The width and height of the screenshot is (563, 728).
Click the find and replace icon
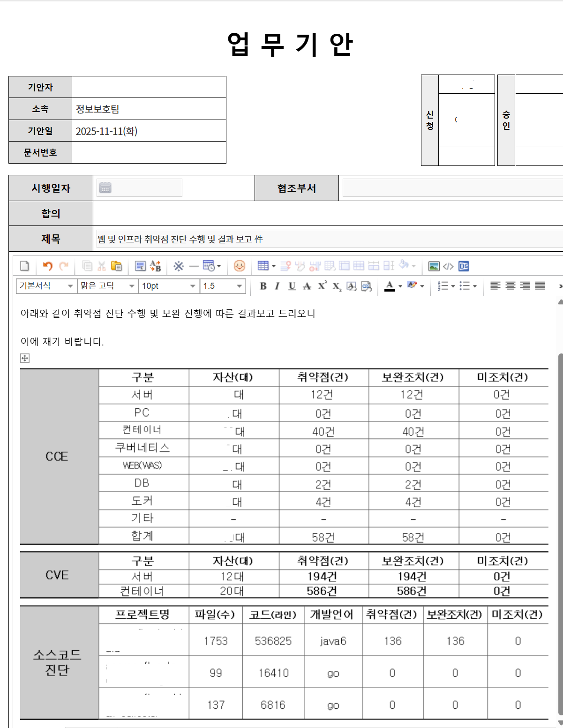coord(155,266)
